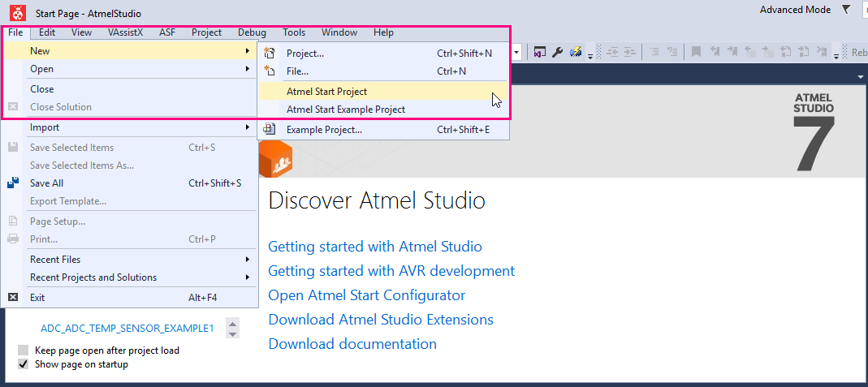Click the wrench toolbar icon

558,52
